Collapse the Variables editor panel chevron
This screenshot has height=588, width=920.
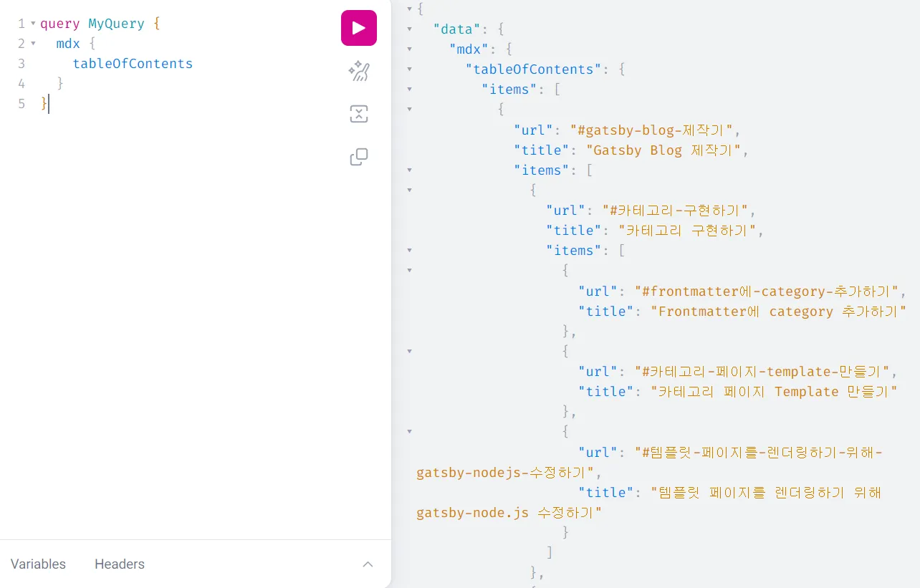[x=368, y=564]
